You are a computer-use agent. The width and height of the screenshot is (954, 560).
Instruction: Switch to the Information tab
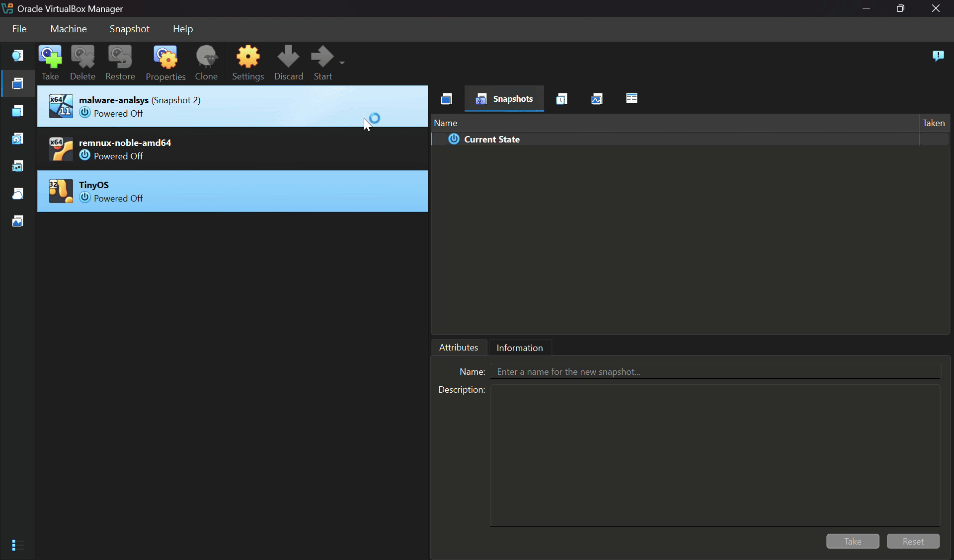(520, 348)
